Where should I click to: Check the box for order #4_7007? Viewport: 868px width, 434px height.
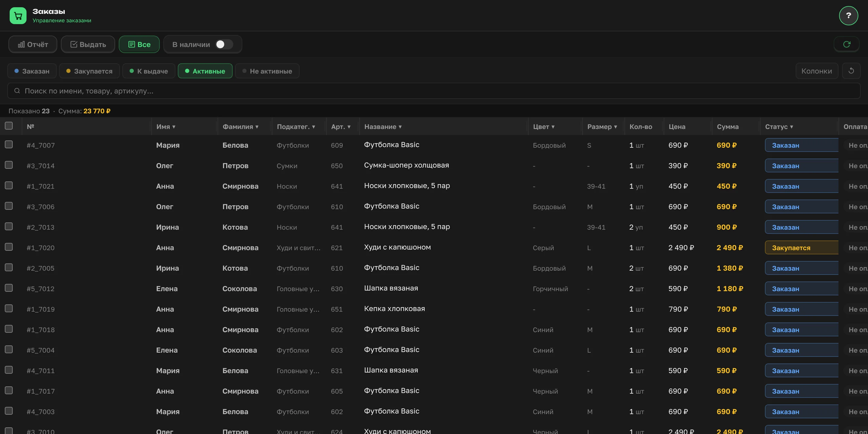(9, 144)
